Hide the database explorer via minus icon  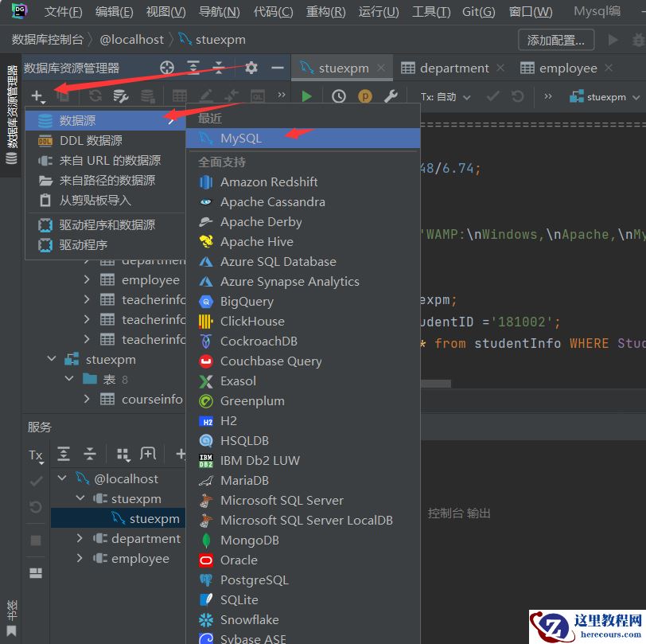point(278,68)
